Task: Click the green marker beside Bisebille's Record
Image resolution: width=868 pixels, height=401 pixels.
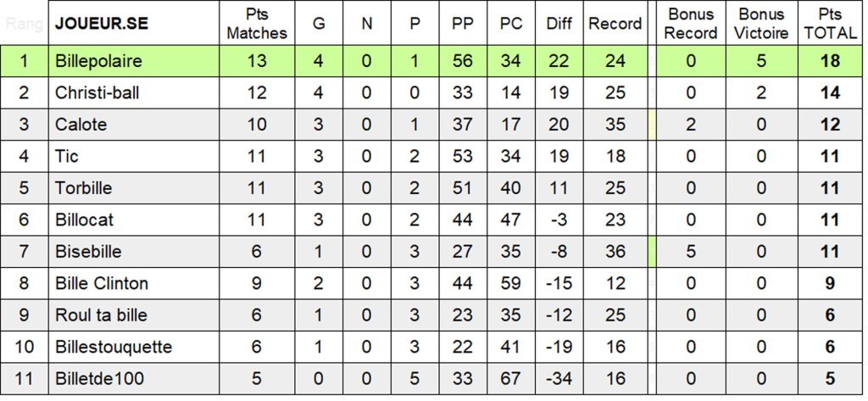Action: click(652, 252)
